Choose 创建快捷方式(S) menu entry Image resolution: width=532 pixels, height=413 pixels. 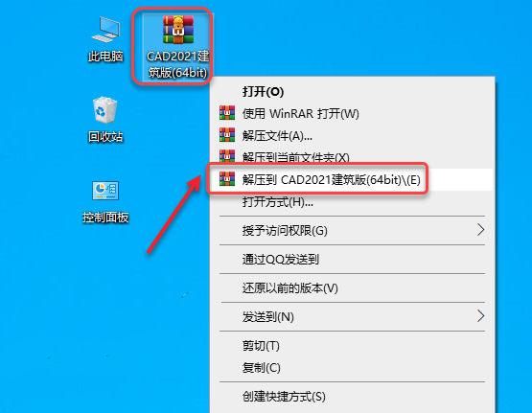pyautogui.click(x=284, y=397)
